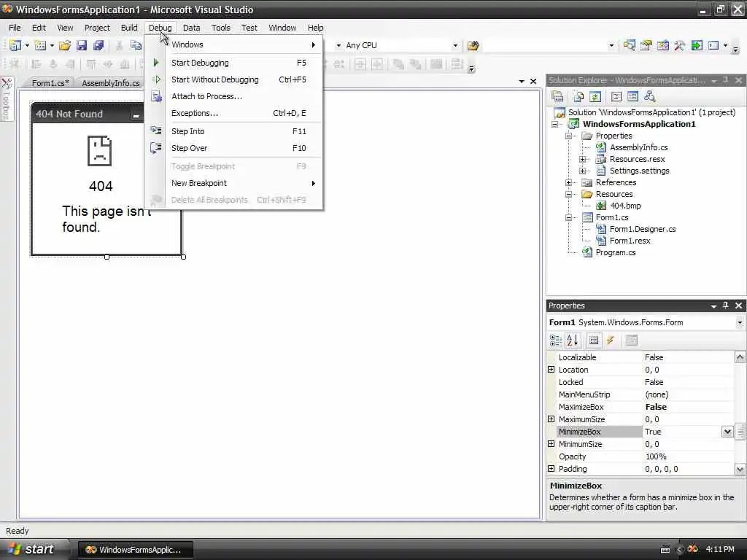Show Properties page in the Properties window
This screenshot has width=747, height=560.
(x=594, y=340)
